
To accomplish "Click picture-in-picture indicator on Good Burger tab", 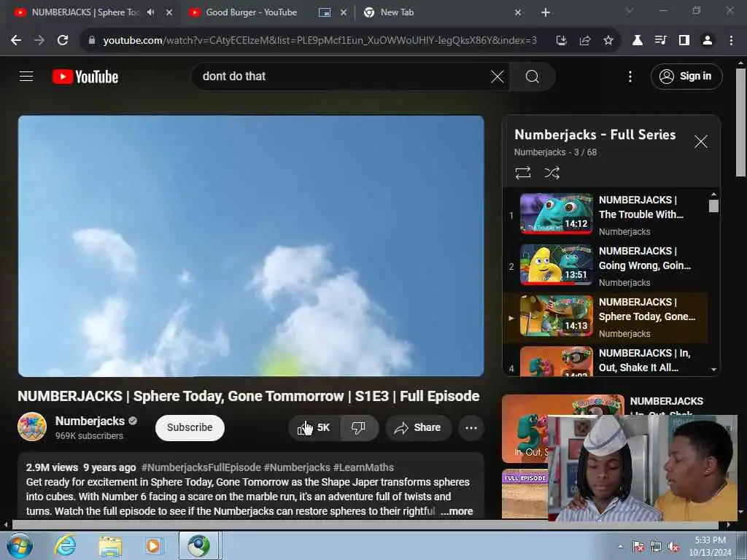I will [x=325, y=12].
